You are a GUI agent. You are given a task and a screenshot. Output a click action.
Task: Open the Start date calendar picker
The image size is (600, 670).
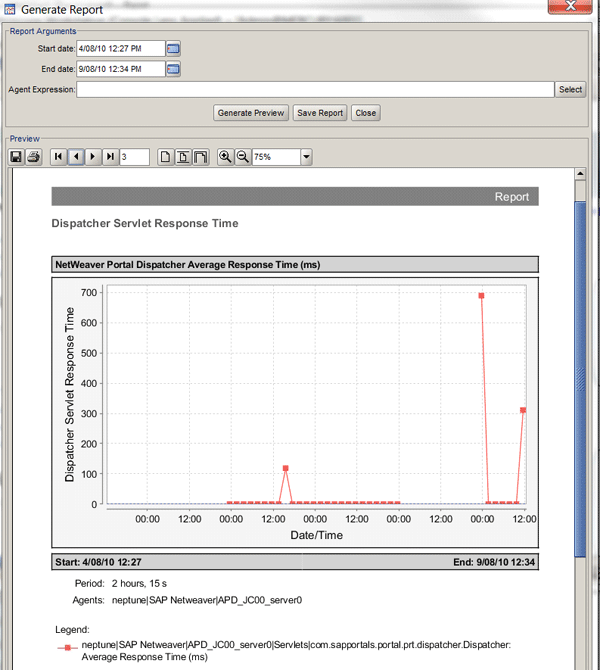(173, 48)
